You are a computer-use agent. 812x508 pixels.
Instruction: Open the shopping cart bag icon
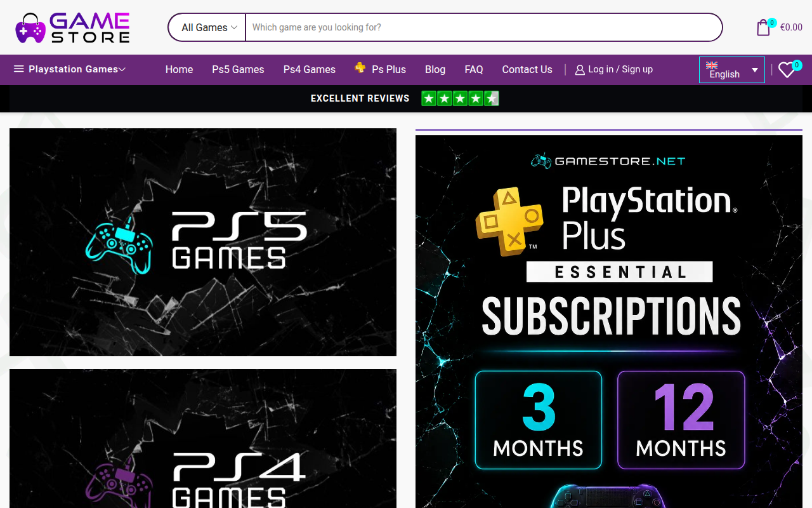tap(763, 28)
